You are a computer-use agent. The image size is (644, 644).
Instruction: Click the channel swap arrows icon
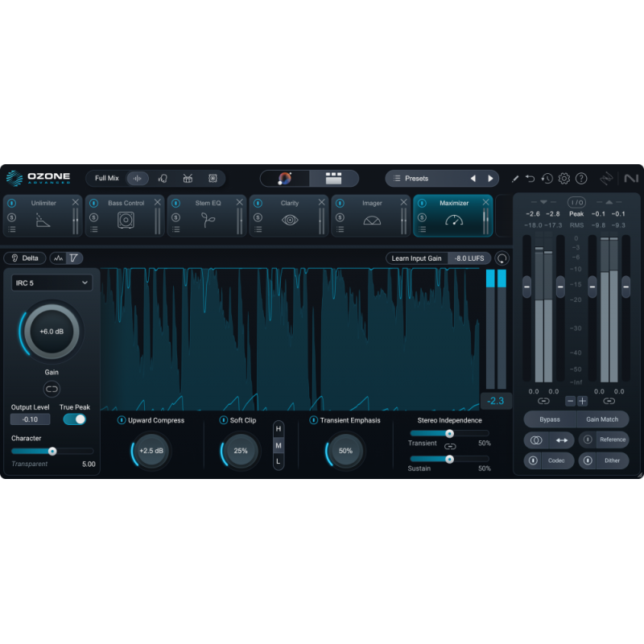(561, 440)
